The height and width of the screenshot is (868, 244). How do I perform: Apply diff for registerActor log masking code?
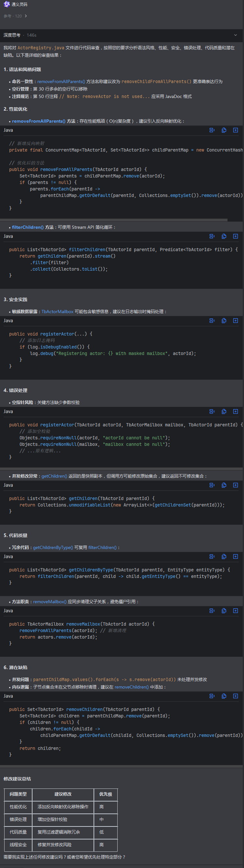point(212,321)
